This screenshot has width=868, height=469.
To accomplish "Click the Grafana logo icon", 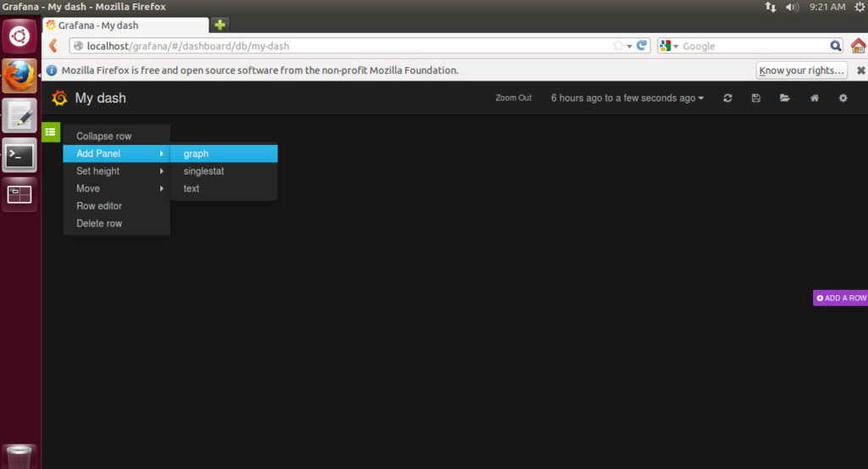I will point(59,98).
